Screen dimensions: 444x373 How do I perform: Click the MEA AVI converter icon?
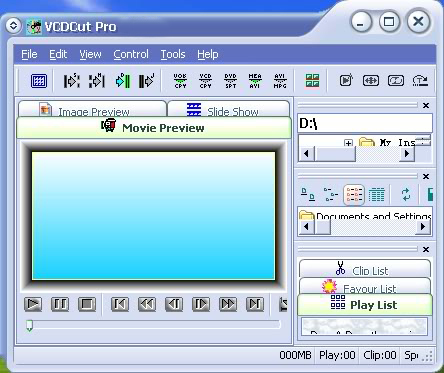click(x=255, y=81)
